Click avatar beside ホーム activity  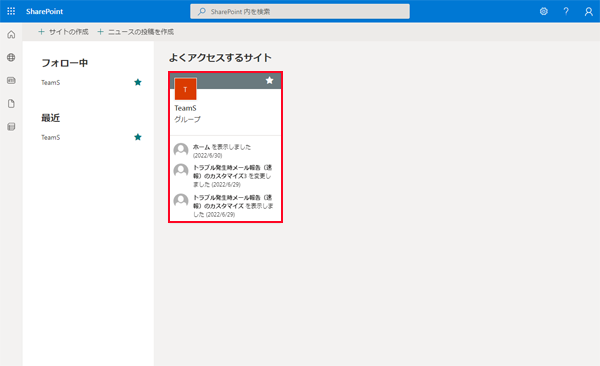pyautogui.click(x=181, y=150)
